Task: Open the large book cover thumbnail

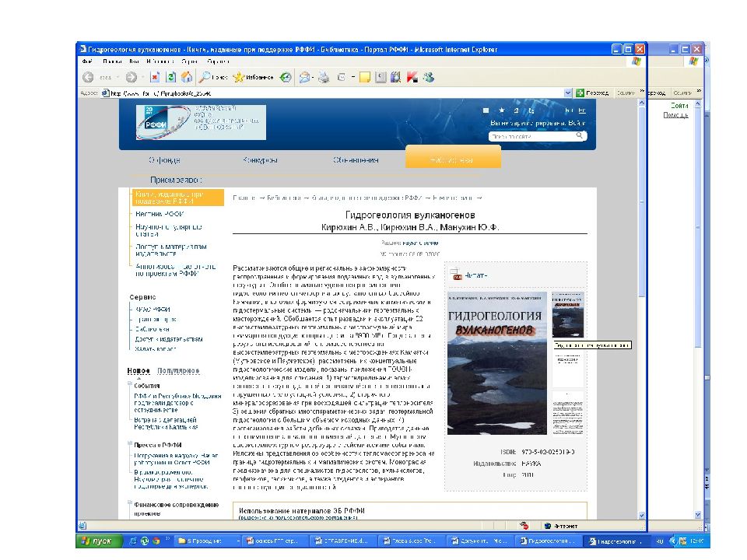Action: point(497,363)
